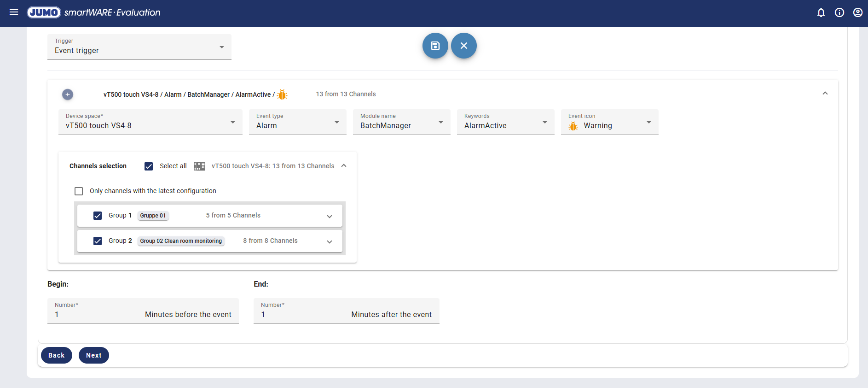868x388 pixels.
Task: Open the info icon in header
Action: [x=839, y=12]
